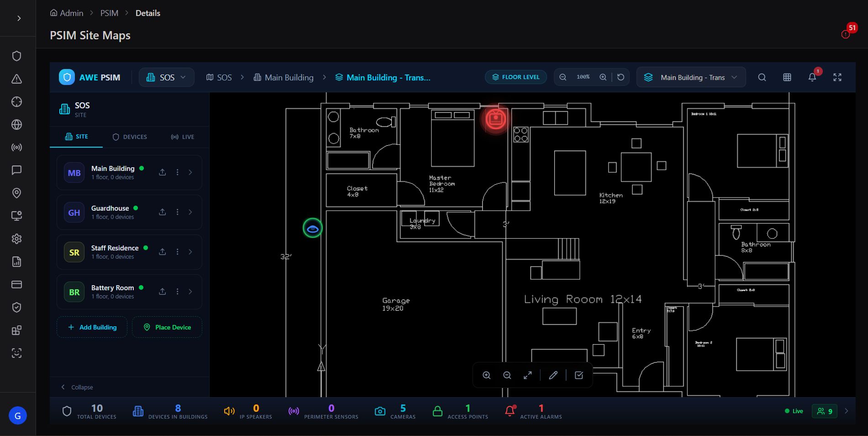The width and height of the screenshot is (868, 436).
Task: Open the crosshair target sidebar icon
Action: point(17,102)
